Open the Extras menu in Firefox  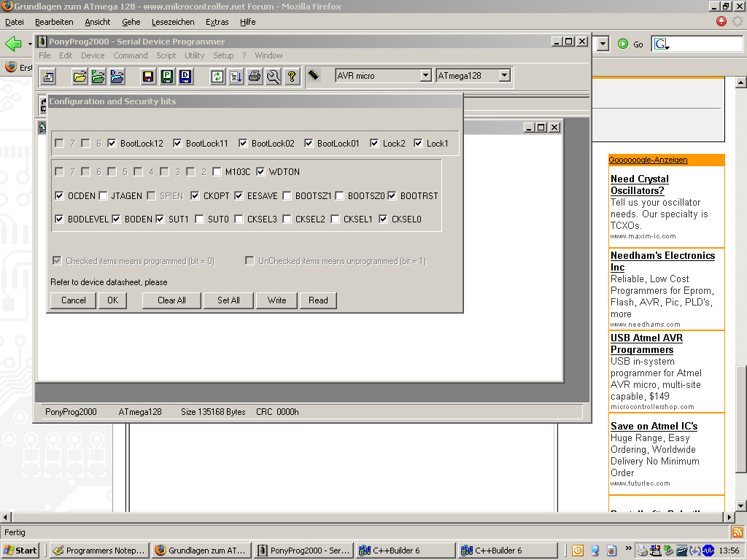click(217, 22)
